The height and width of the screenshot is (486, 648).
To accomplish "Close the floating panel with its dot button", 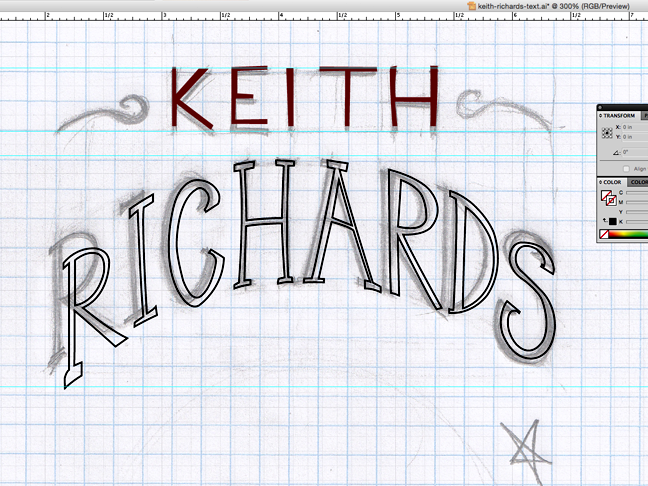I will point(600,107).
